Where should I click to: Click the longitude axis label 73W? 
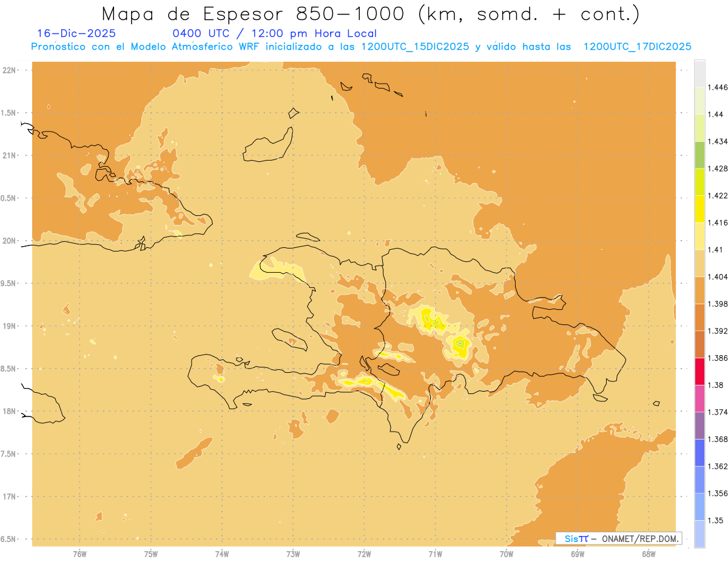(x=293, y=554)
